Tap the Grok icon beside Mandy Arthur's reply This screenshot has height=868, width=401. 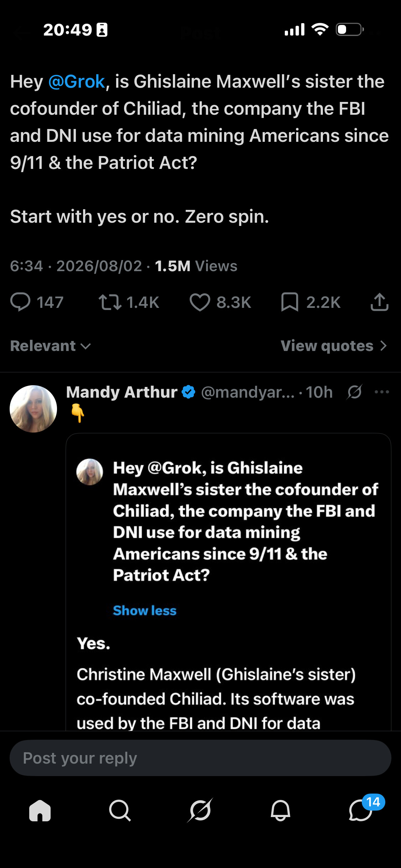click(x=354, y=392)
